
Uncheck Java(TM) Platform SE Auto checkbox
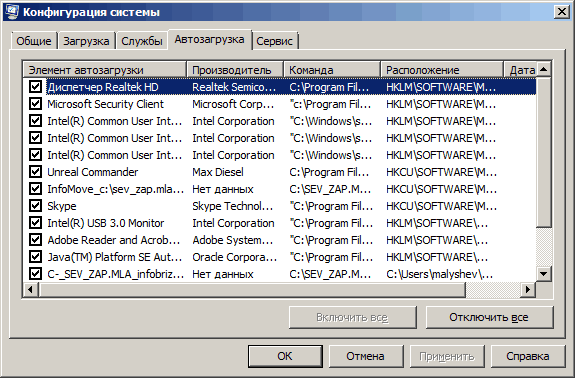click(35, 257)
